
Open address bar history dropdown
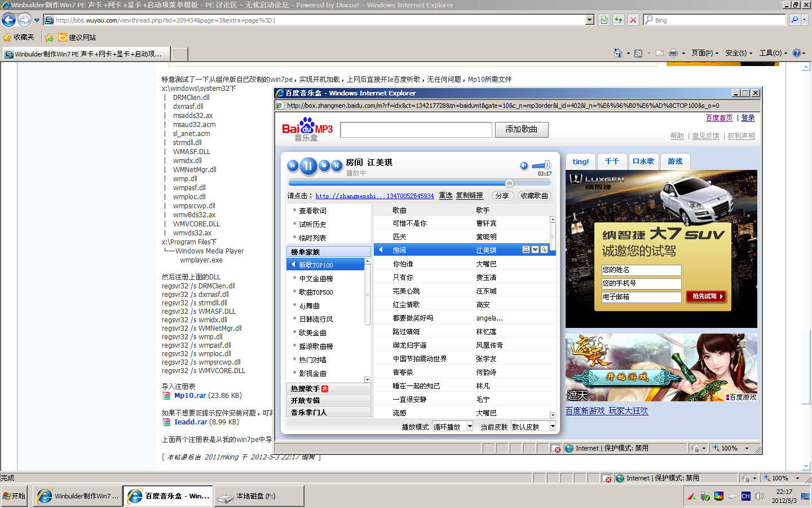click(590, 20)
